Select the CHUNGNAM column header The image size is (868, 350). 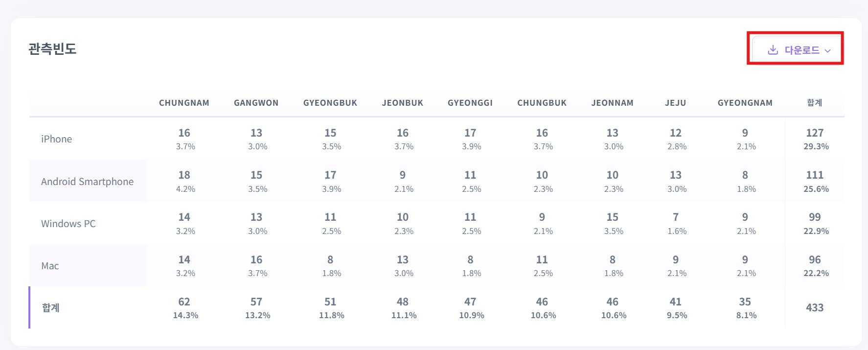tap(184, 103)
